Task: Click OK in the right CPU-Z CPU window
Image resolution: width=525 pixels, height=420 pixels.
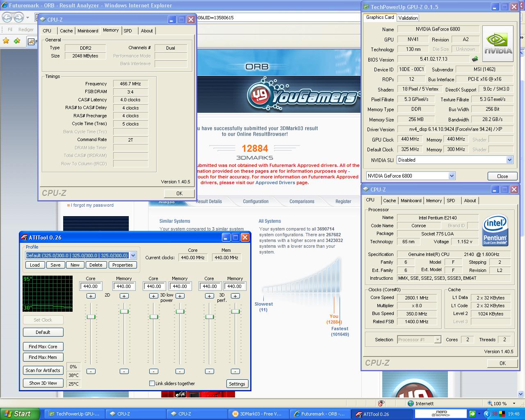Action: click(x=502, y=363)
